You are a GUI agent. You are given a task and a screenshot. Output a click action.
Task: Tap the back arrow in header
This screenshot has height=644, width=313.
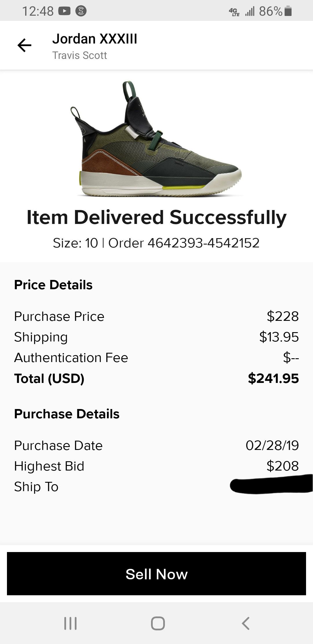24,45
